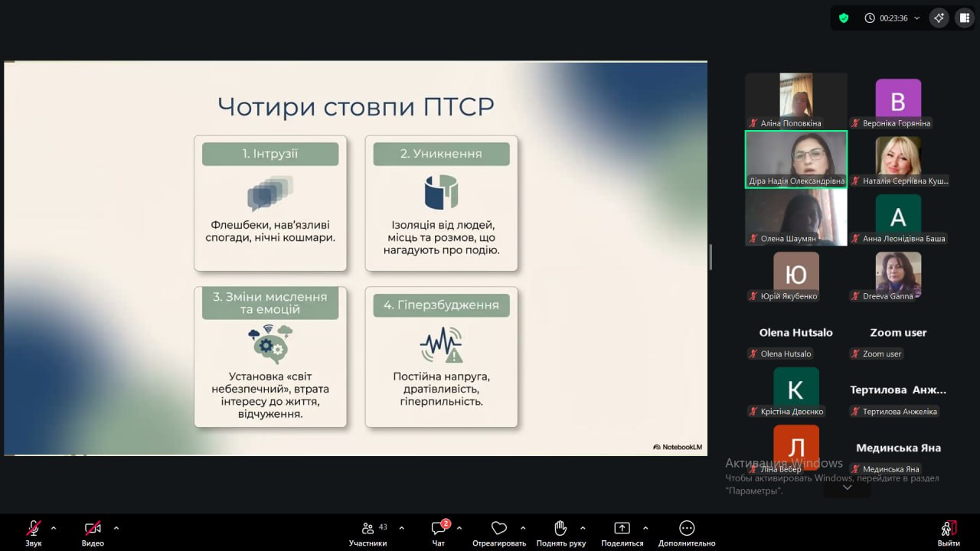This screenshot has height=551, width=980.
Task: Expand share options arrow beside Поделиться
Action: [645, 528]
